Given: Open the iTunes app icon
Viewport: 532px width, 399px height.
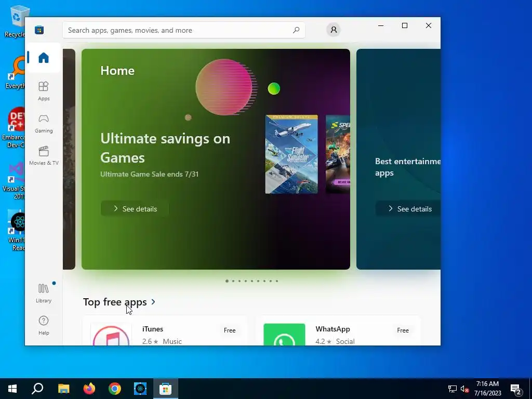Looking at the screenshot, I should [x=111, y=335].
